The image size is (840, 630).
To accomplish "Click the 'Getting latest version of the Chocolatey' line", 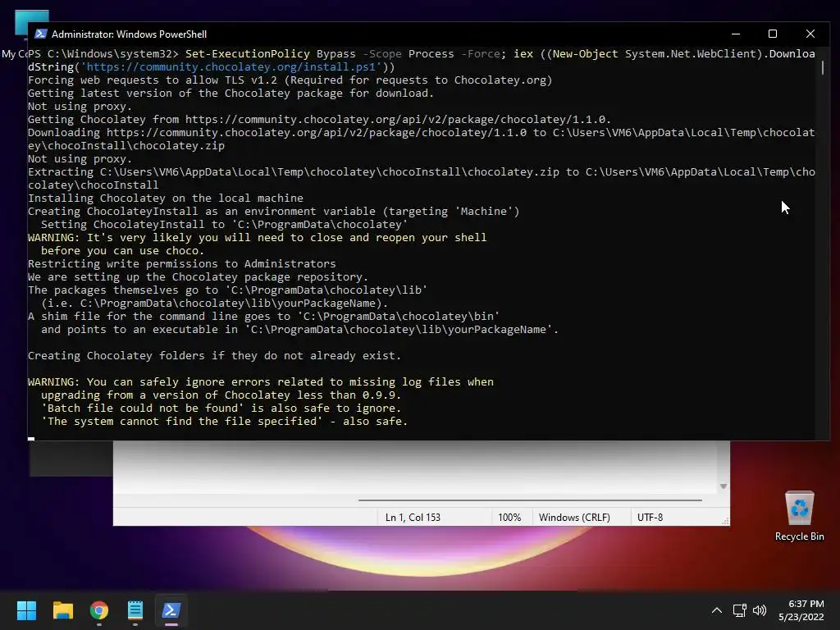I will 231,94.
